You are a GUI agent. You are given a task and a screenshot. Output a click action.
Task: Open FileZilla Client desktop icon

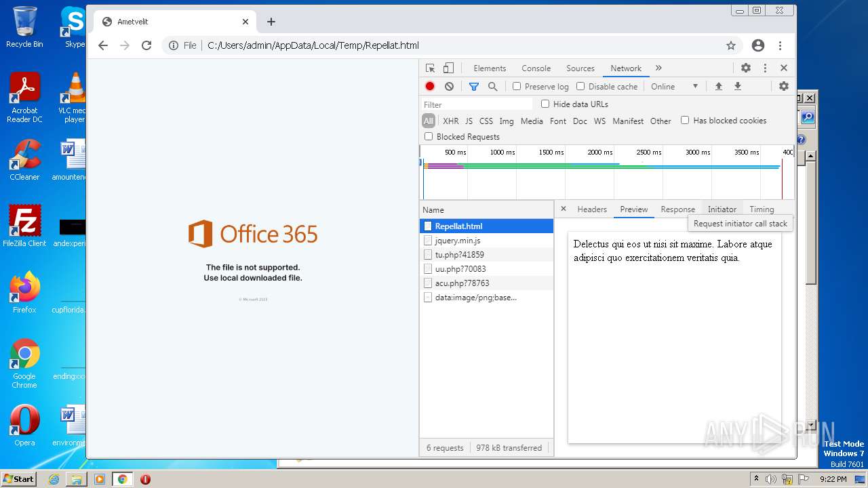click(24, 226)
